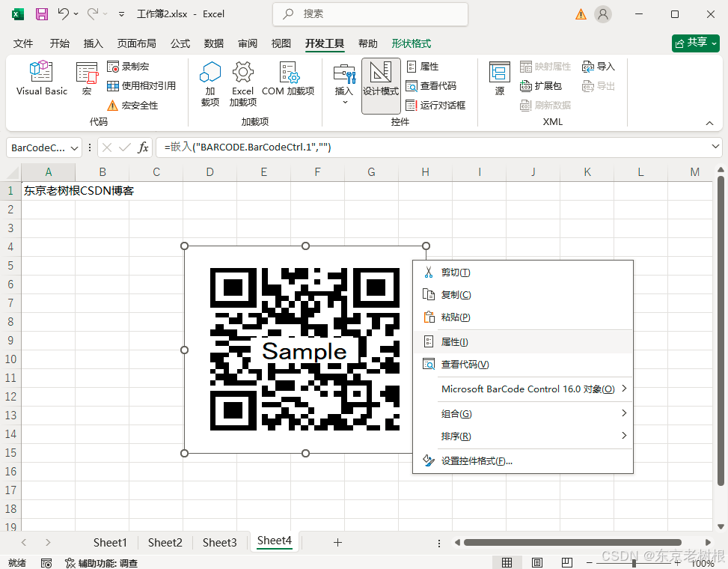Undo the last action

tap(63, 14)
